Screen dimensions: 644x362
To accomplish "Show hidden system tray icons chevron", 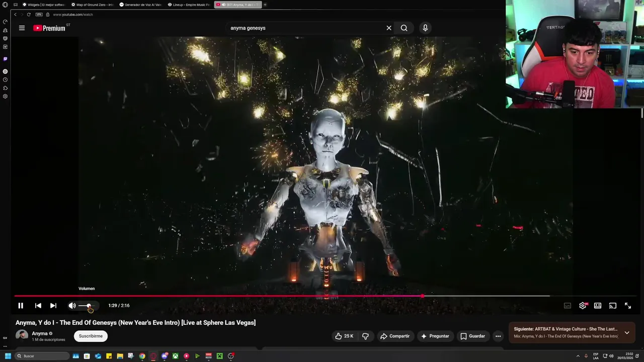I will 578,356.
